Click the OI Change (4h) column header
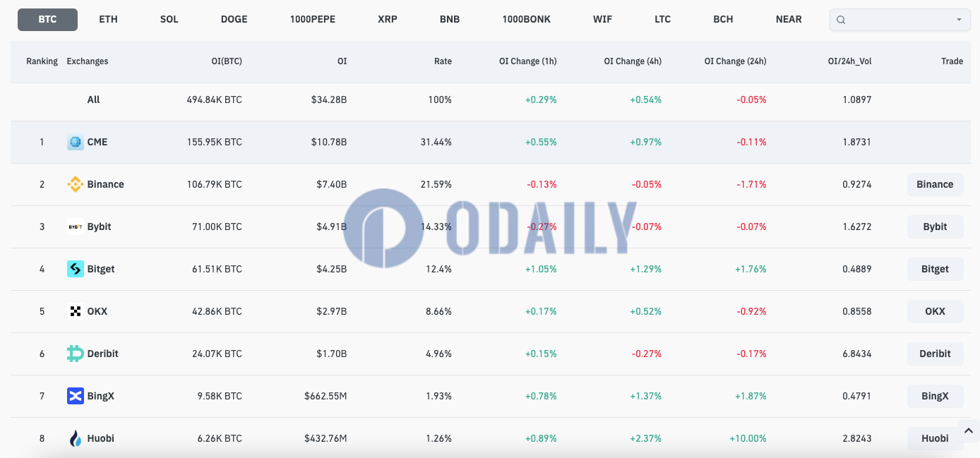 (x=633, y=61)
